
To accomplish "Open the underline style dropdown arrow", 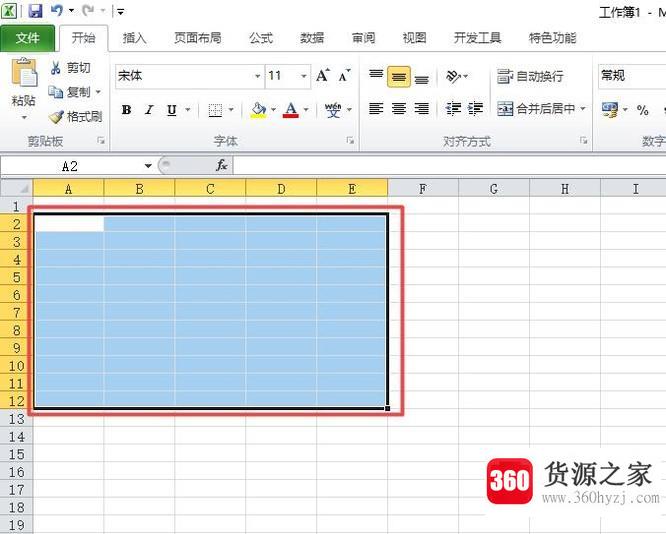I will 187,110.
